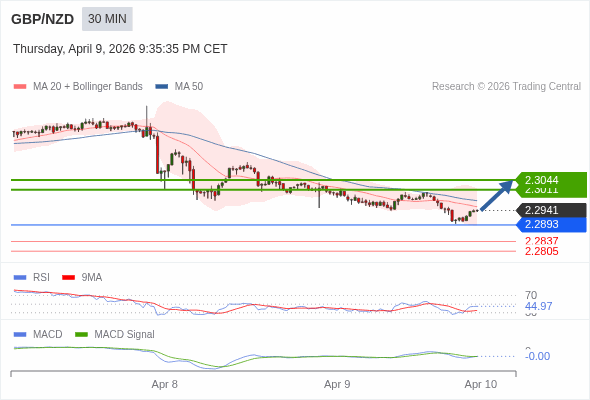
Task: Click the 2.2805 red support value
Action: point(541,251)
